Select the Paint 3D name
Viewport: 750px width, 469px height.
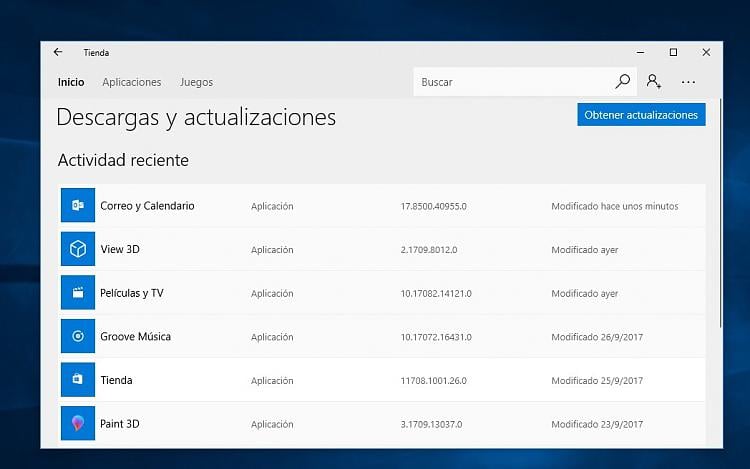[x=120, y=424]
